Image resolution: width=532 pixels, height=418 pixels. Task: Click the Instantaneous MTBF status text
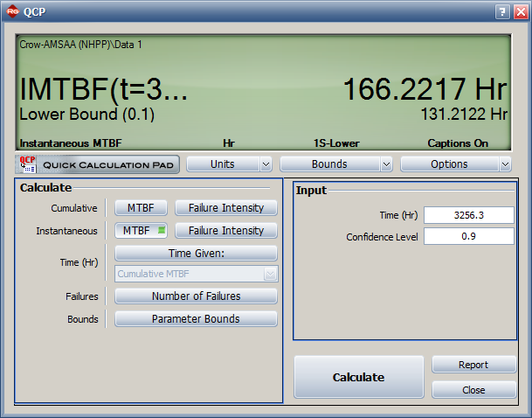71,143
